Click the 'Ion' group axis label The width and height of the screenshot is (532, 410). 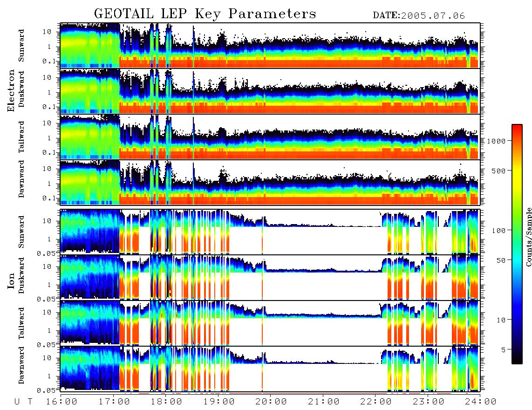[x=11, y=280]
